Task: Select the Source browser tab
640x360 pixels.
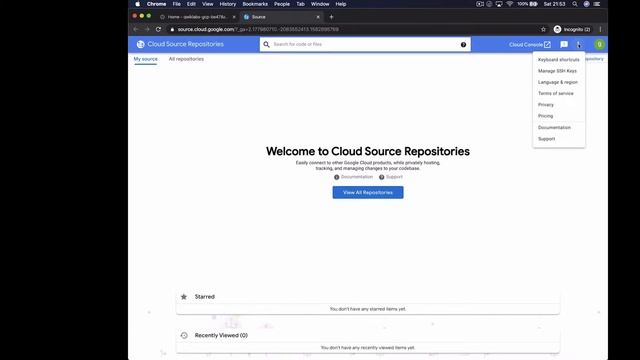Action: [281, 17]
